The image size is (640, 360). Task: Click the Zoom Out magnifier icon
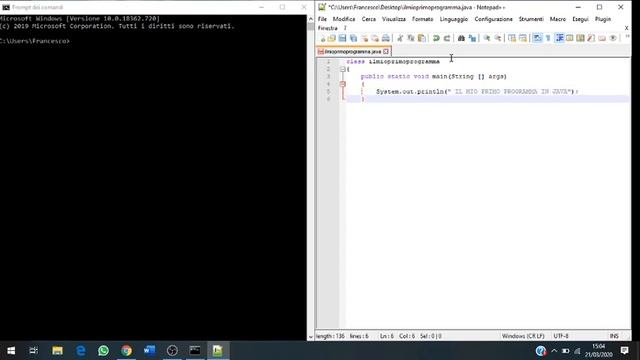point(498,38)
